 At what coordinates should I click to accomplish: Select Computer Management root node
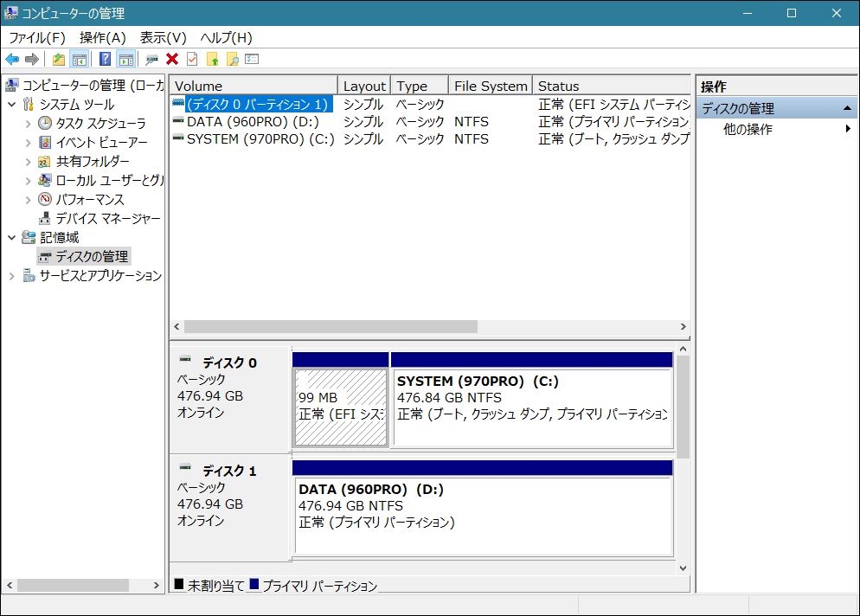point(93,86)
